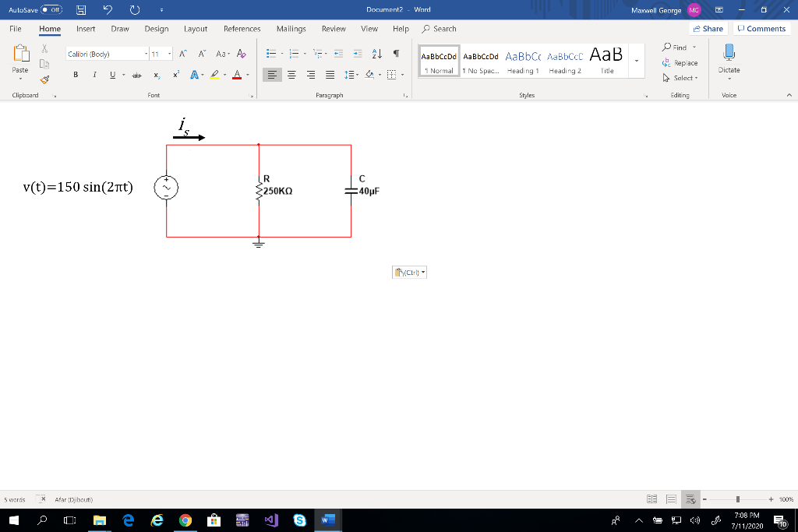The height and width of the screenshot is (532, 798).
Task: Toggle Show/Hide paragraph marks
Action: [x=396, y=54]
